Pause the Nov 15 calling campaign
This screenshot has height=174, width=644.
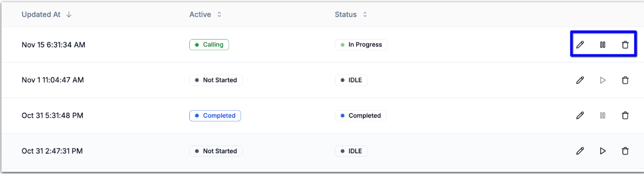tap(603, 45)
